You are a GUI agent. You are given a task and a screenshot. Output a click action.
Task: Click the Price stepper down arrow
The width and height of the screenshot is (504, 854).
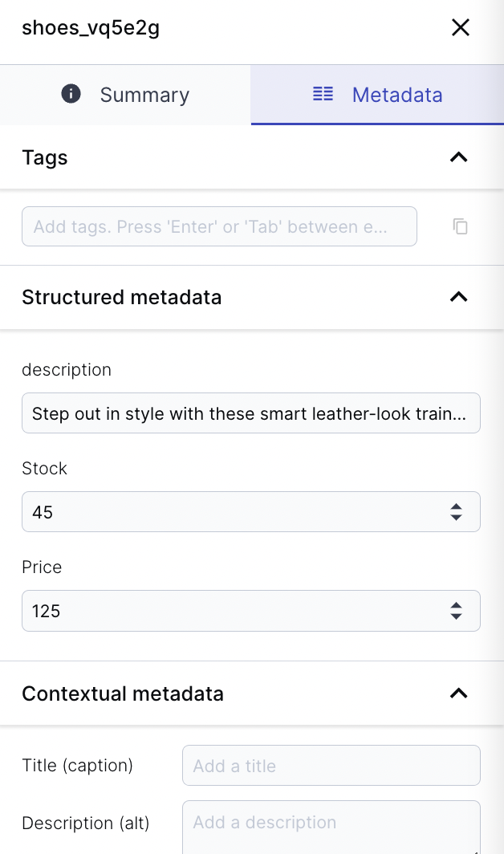[x=456, y=616]
